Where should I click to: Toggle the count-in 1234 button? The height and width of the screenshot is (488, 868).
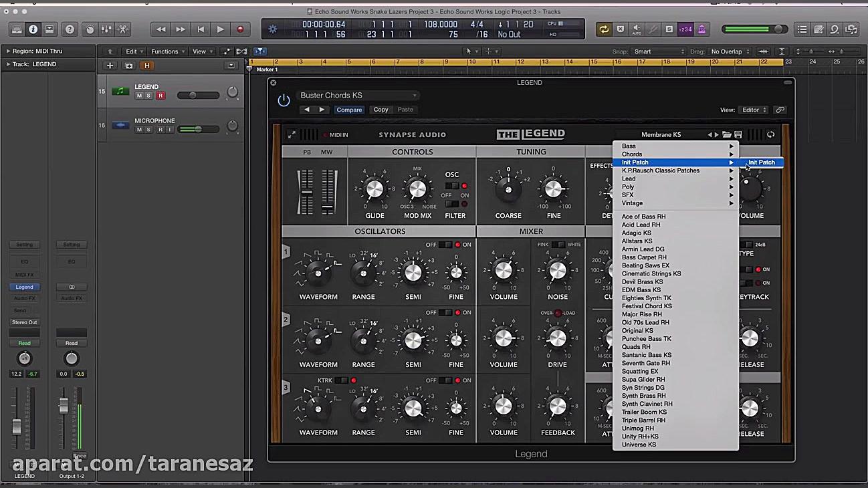[x=685, y=29]
